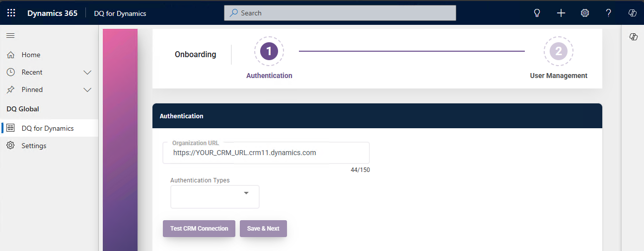644x251 pixels.
Task: Click the Pinned pushpin icon
Action: click(x=10, y=89)
